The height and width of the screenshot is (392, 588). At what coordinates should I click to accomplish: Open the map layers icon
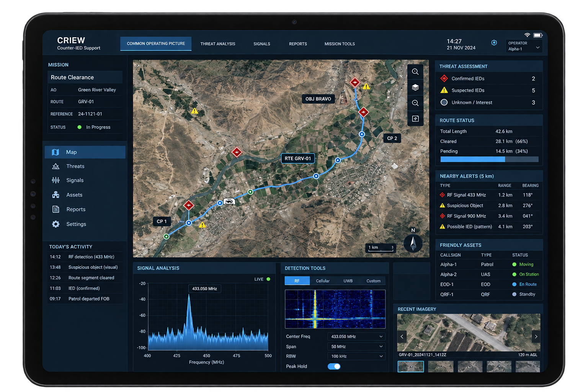pyautogui.click(x=415, y=88)
